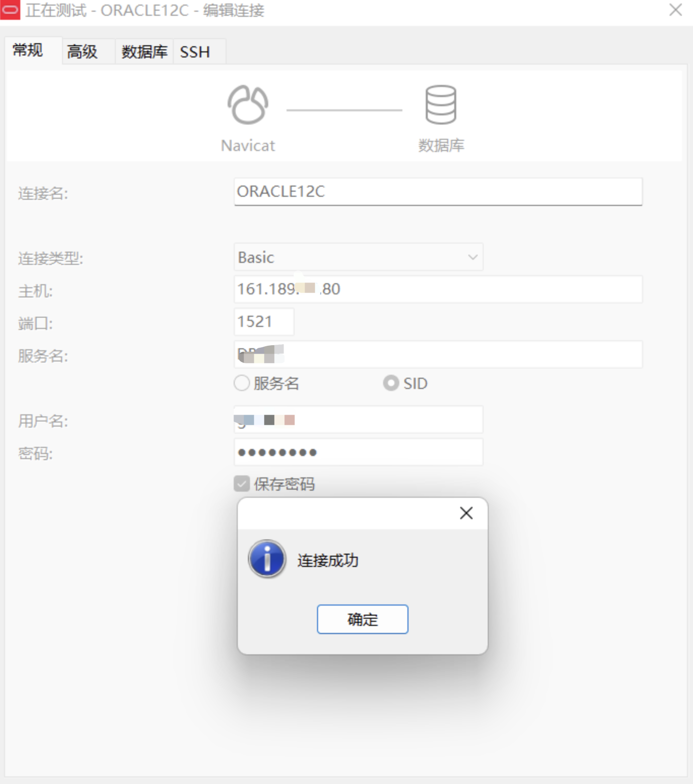Select the 服务名 radio button
The height and width of the screenshot is (784, 693).
point(242,383)
